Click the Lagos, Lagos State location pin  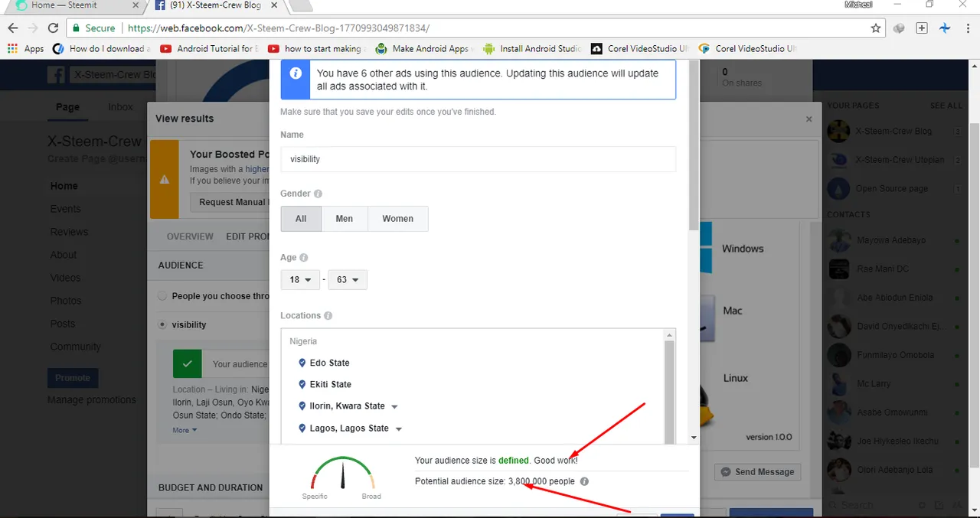tap(302, 428)
